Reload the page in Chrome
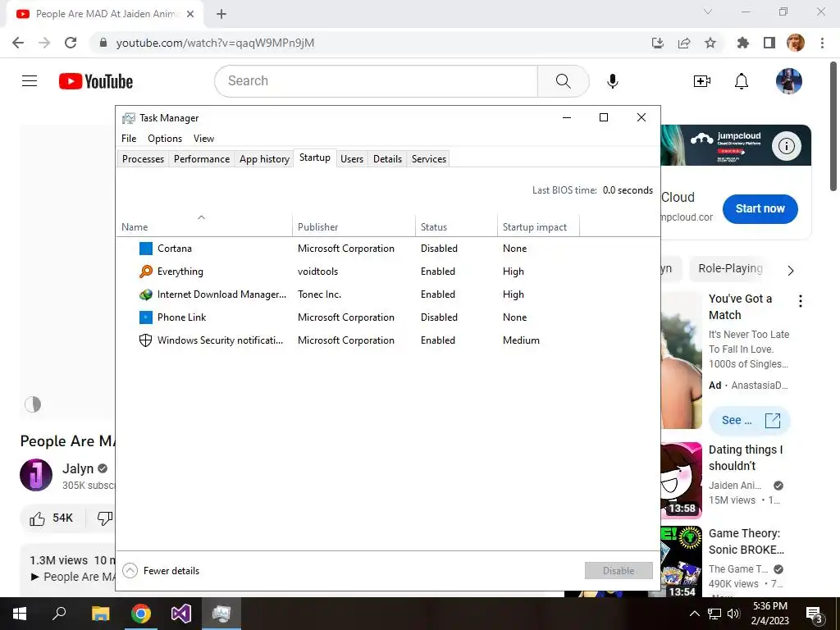840x630 pixels. point(71,43)
